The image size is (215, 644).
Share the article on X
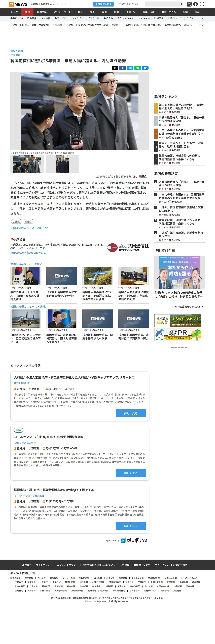tap(115, 68)
